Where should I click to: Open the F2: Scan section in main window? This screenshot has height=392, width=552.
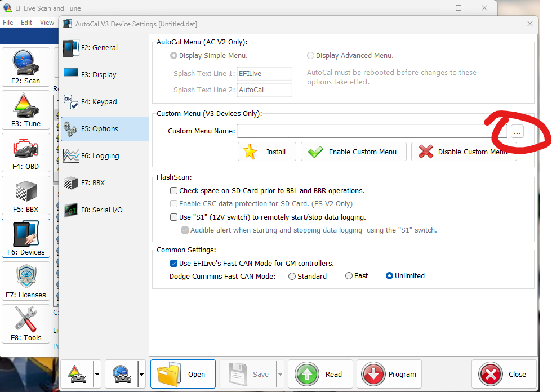(x=26, y=67)
